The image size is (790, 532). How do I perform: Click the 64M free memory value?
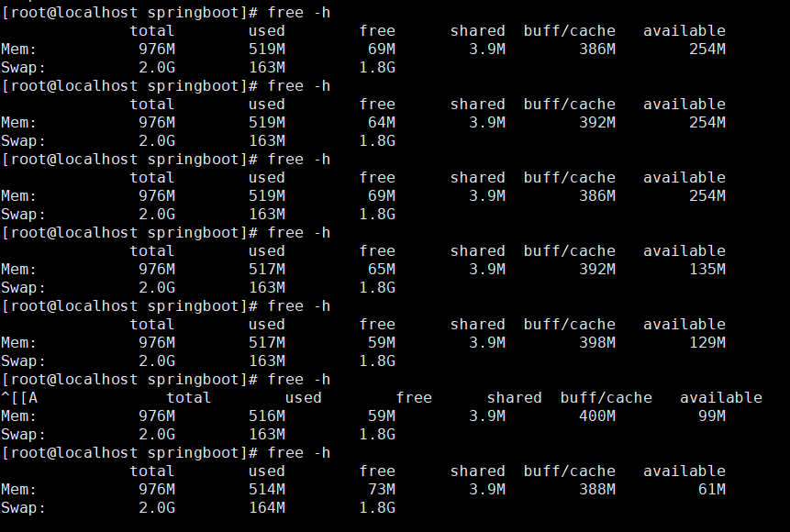click(381, 123)
